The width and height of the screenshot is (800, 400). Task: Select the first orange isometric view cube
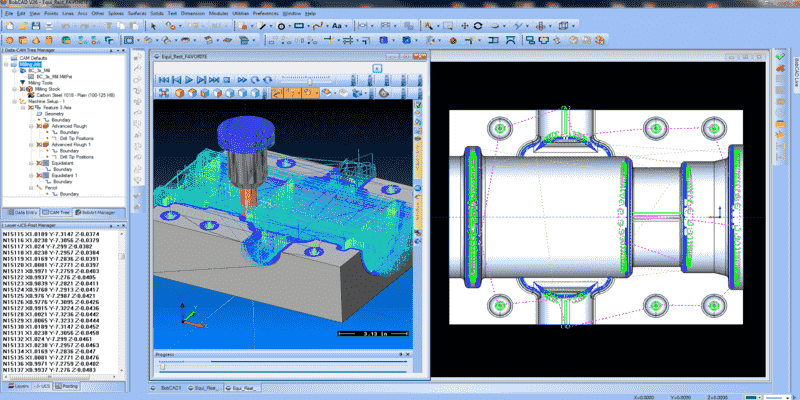[x=180, y=93]
